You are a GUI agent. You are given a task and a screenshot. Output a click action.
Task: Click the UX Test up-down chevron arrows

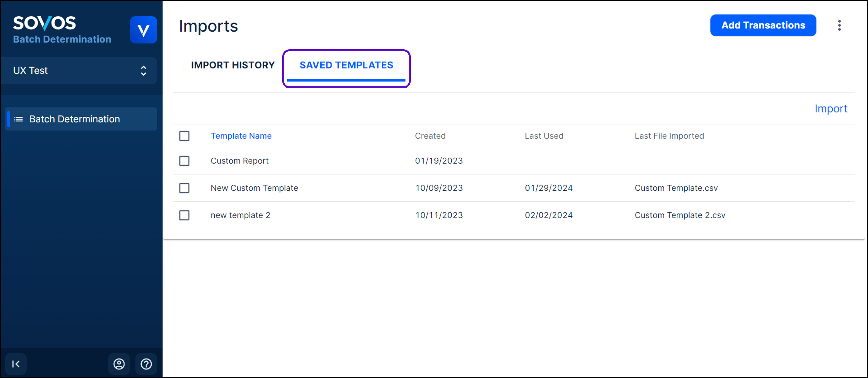click(143, 71)
